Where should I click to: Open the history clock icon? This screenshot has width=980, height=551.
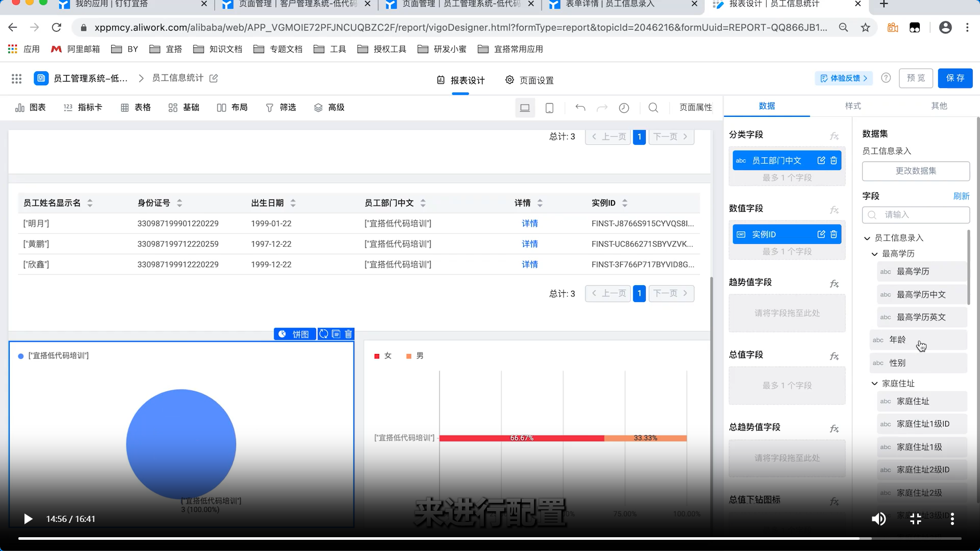(624, 108)
